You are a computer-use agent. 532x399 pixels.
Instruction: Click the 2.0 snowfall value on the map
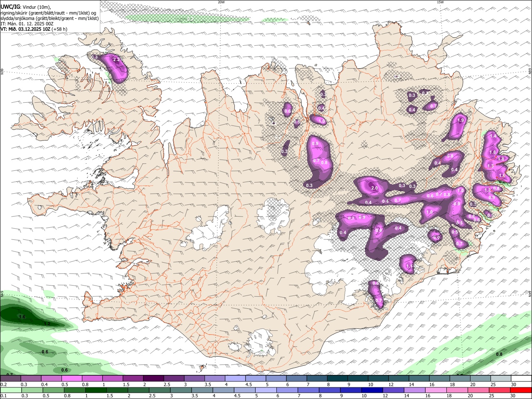374,188
